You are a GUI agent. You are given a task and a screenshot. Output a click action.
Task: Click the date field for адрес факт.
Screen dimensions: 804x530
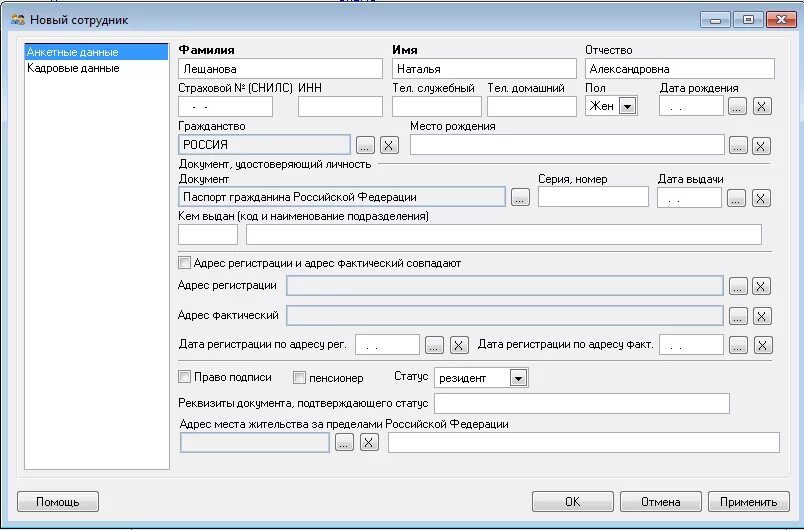pyautogui.click(x=691, y=345)
